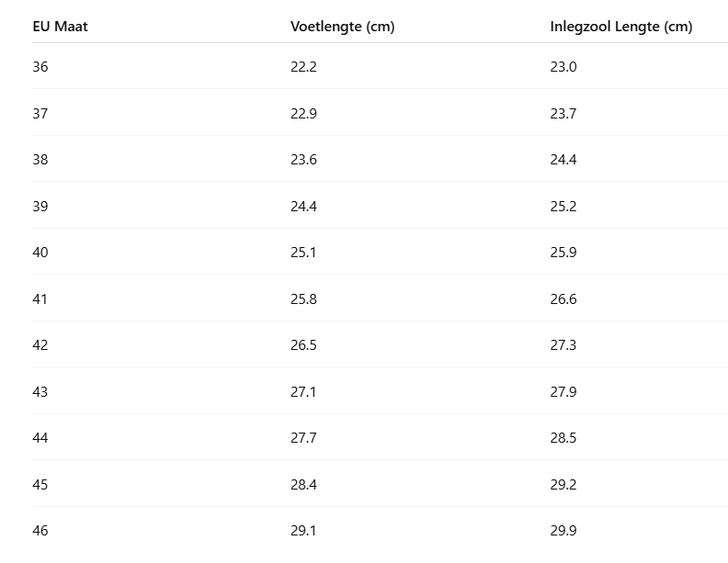
Task: Click the insole length 25.2 cell
Action: (x=563, y=207)
